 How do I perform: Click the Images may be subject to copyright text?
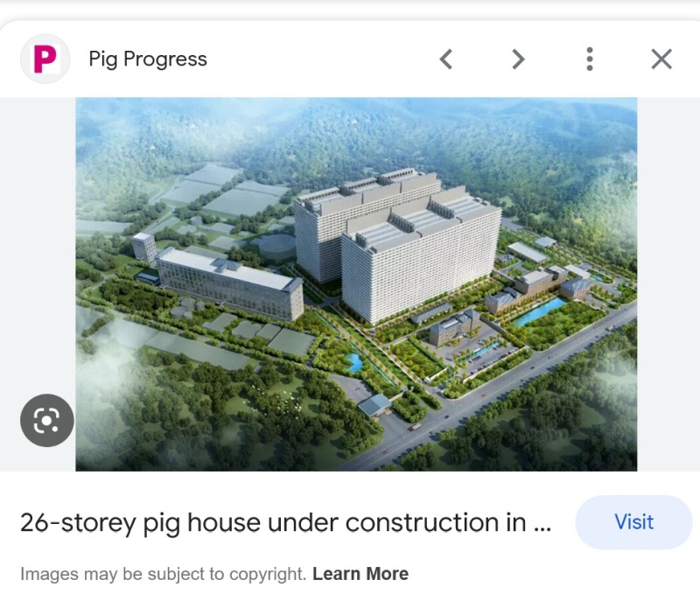[x=163, y=574]
